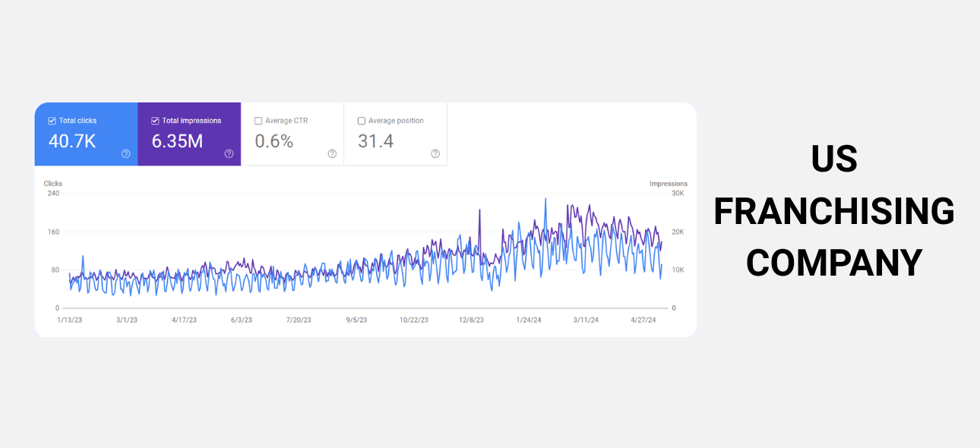Click the Clicks axis title
980x448 pixels.
pyautogui.click(x=53, y=184)
